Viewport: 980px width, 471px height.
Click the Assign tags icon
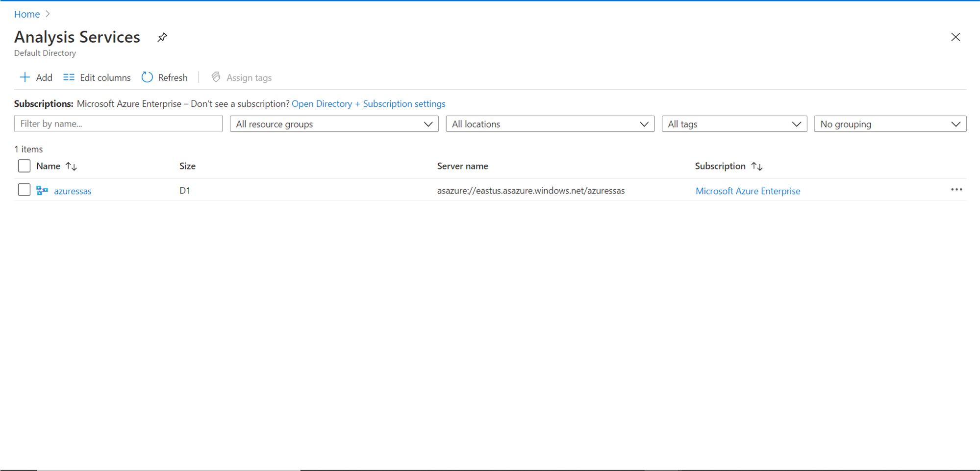coord(216,77)
